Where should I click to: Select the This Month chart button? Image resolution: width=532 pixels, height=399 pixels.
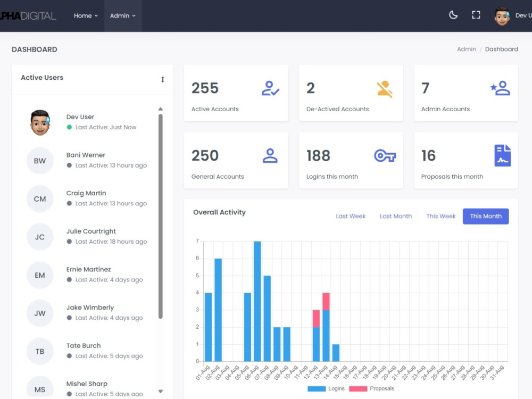click(486, 216)
